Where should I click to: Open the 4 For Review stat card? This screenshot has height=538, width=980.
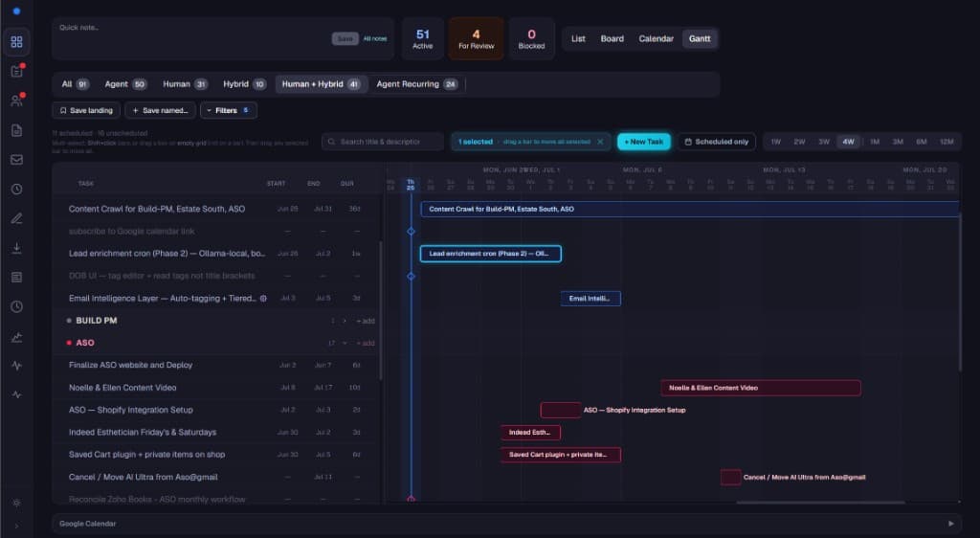point(477,38)
